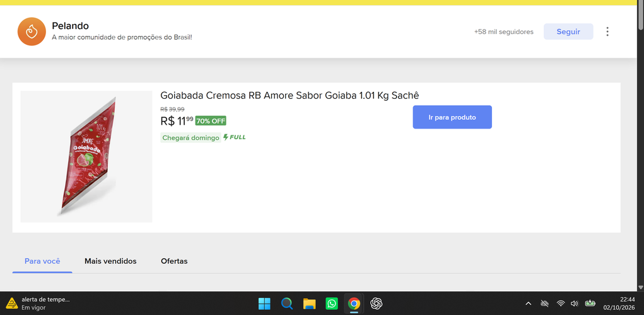Open the Goiabada Cremosa product image

point(86,157)
